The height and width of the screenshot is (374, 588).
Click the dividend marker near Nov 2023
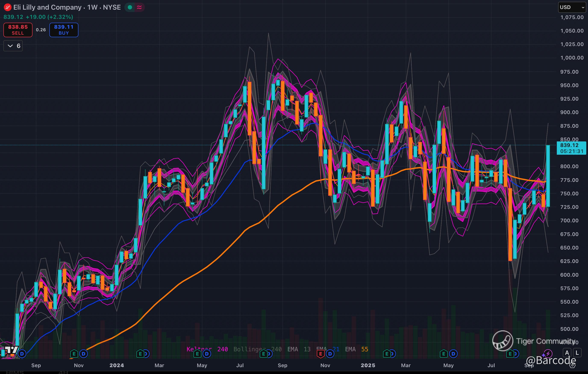tap(84, 353)
